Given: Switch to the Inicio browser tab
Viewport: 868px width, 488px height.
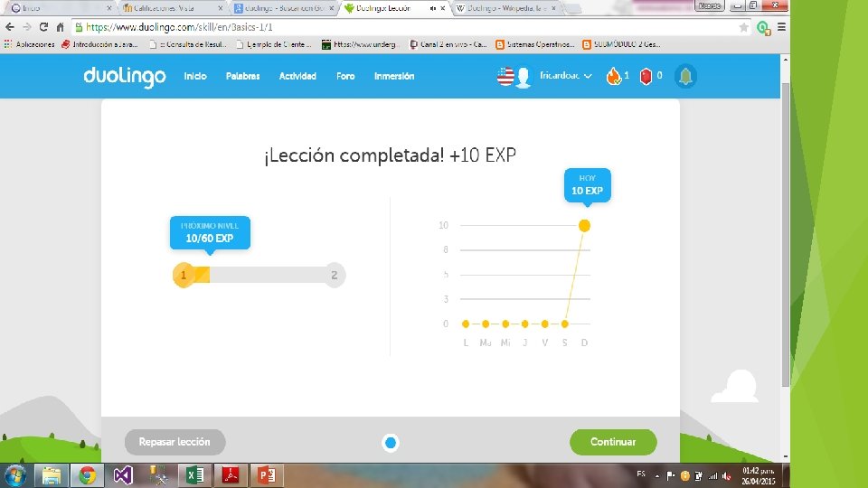Looking at the screenshot, I should click(60, 8).
